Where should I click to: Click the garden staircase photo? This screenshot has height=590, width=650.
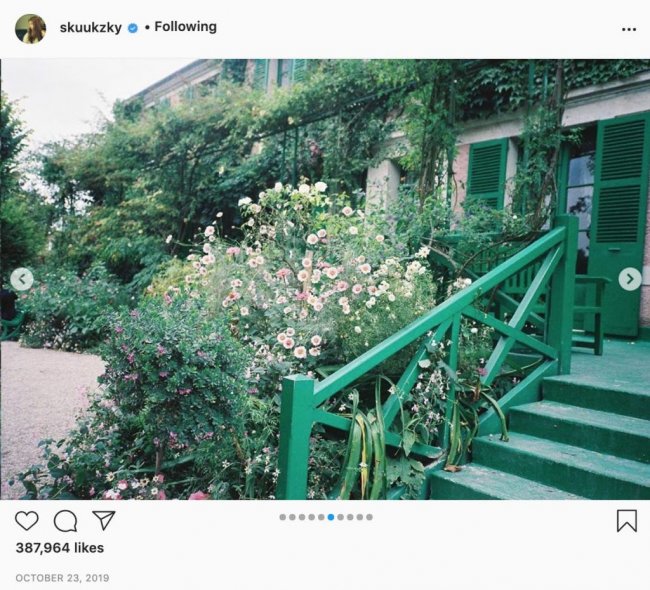pos(325,279)
